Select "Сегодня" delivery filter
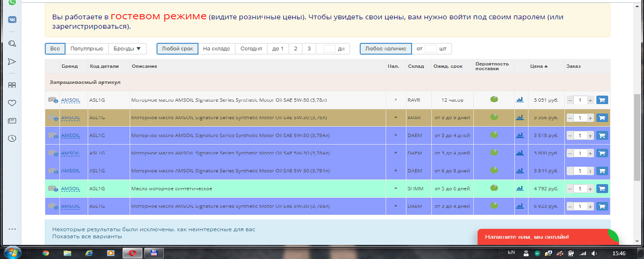The height and width of the screenshot is (259, 644). tap(251, 49)
